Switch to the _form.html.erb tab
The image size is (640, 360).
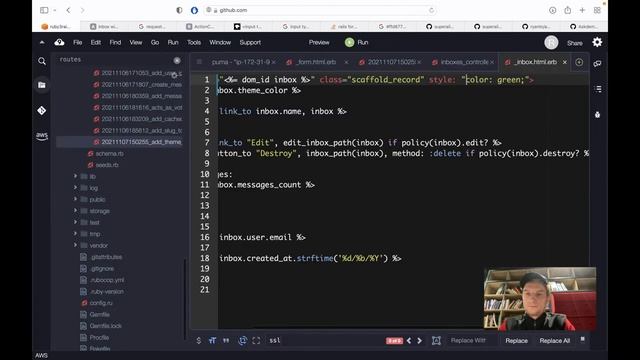(x=316, y=62)
